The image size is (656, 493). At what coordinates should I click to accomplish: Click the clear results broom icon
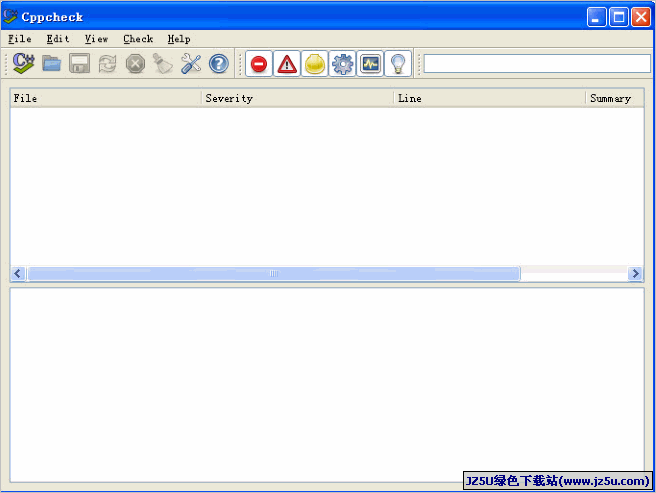pyautogui.click(x=163, y=64)
